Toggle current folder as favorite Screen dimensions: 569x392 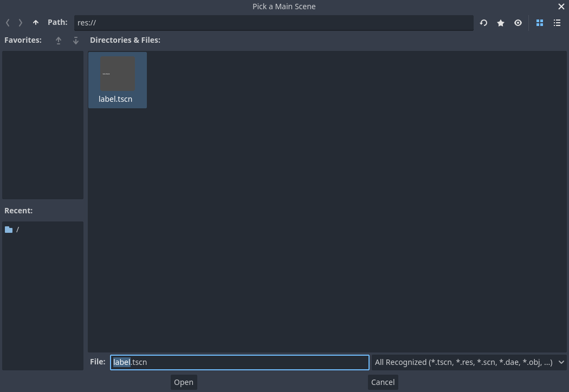point(500,23)
